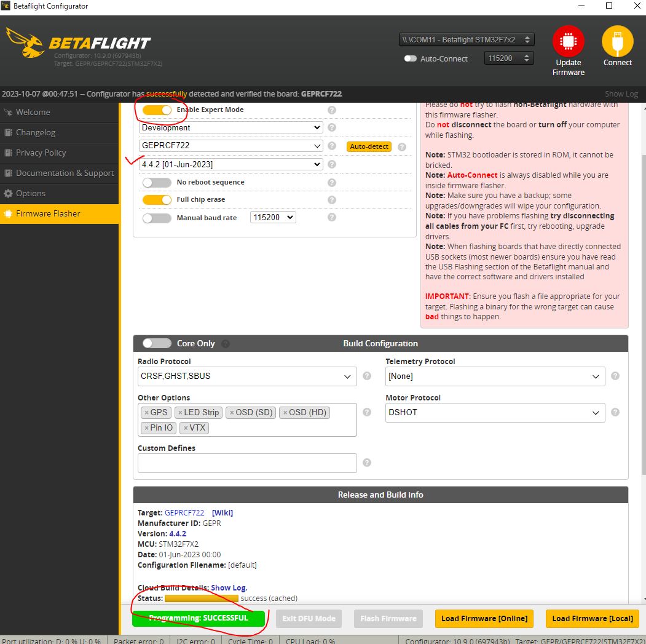Image resolution: width=646 pixels, height=644 pixels.
Task: Open the Welcome page
Action: pyautogui.click(x=33, y=112)
